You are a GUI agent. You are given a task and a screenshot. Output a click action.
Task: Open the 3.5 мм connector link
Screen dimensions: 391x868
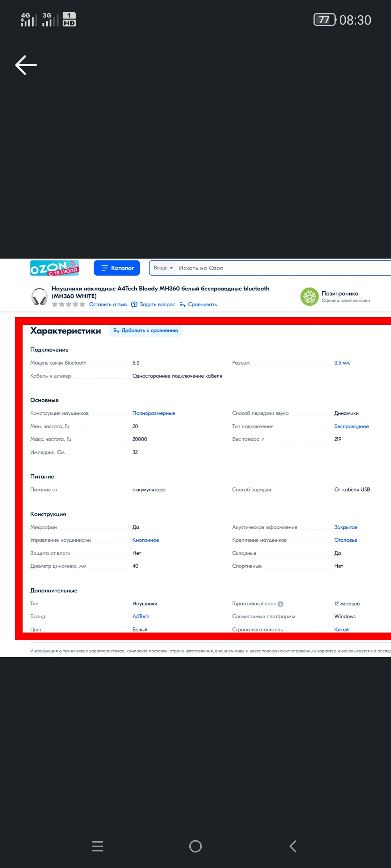click(342, 363)
